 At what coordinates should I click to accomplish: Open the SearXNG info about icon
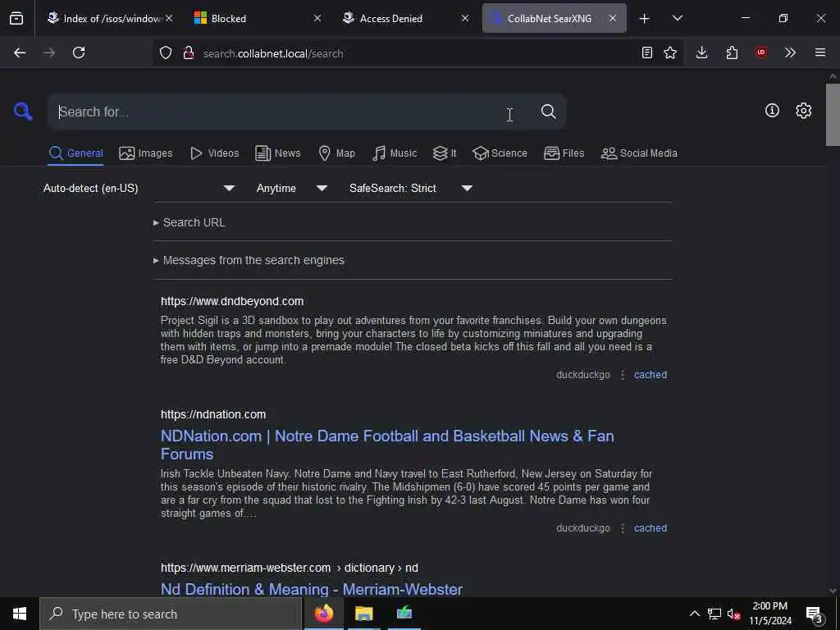click(x=772, y=111)
